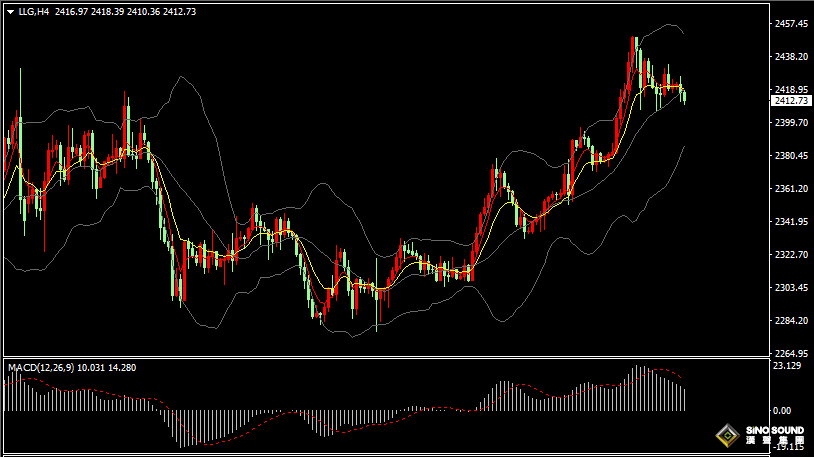
Task: Click the 2284.20 label on price axis
Action: [791, 321]
